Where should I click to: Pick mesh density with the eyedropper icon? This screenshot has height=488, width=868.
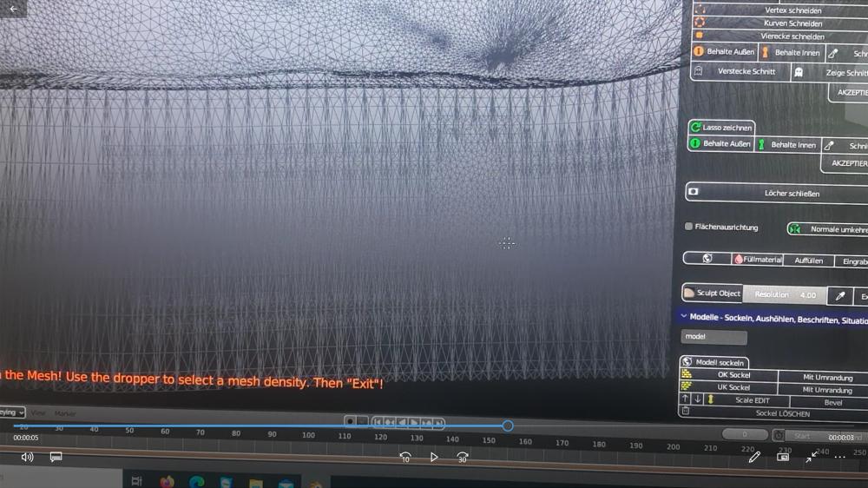[x=839, y=296]
